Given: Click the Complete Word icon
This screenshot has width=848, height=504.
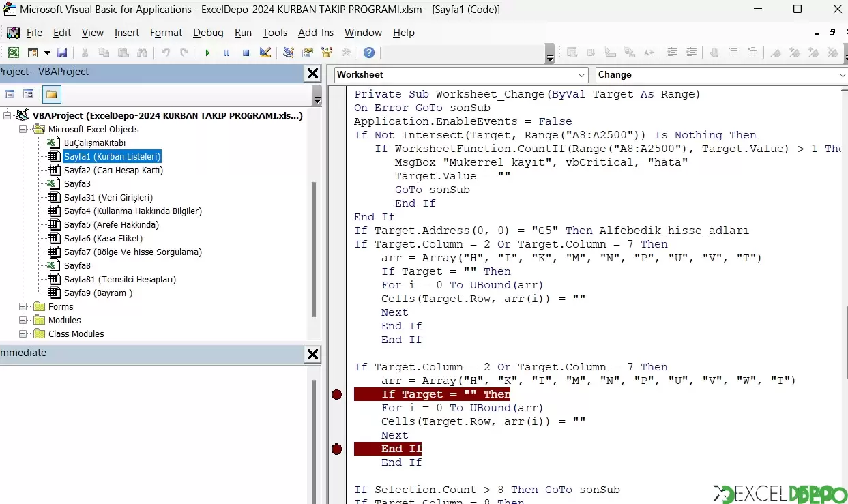Looking at the screenshot, I should [649, 53].
